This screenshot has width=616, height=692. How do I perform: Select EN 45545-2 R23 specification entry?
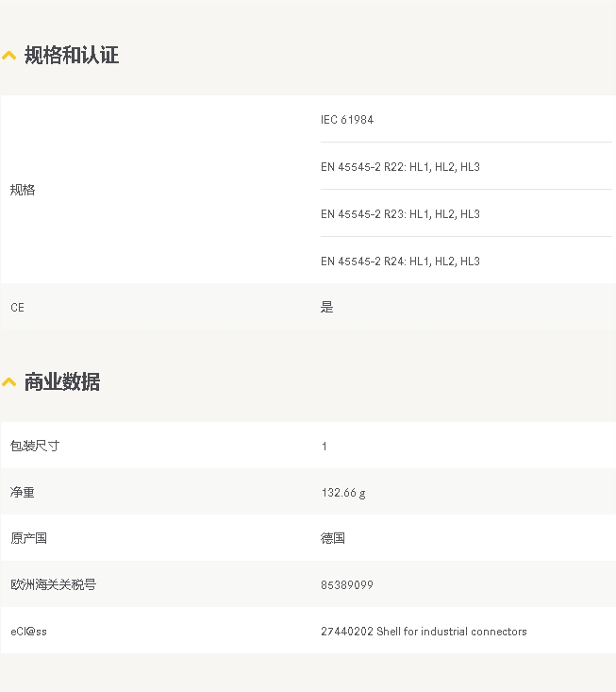pyautogui.click(x=400, y=214)
